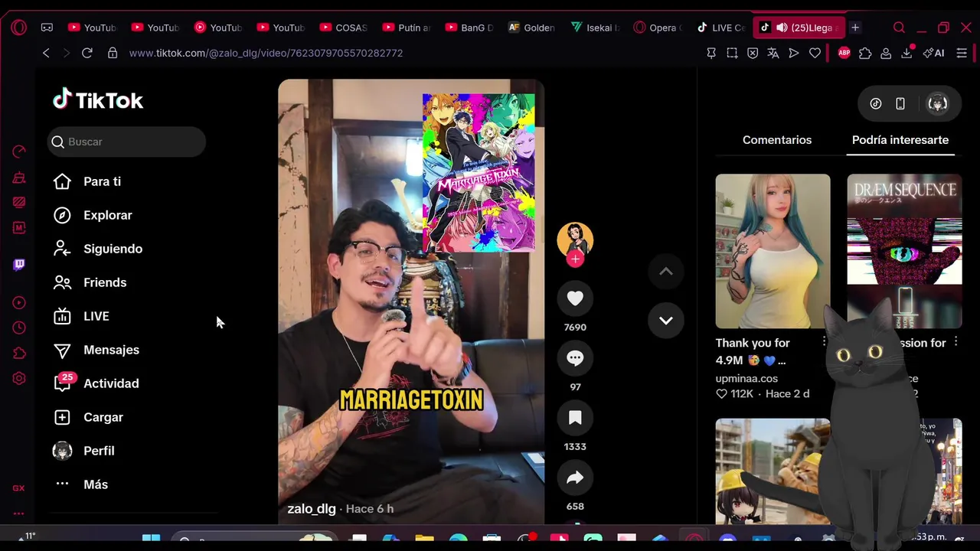Switch to the Isekai browser tab
Viewport: 980px width, 551px height.
[x=594, y=28]
